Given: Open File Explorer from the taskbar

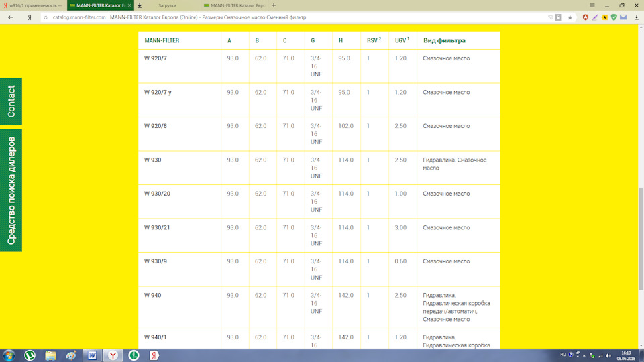Looking at the screenshot, I should coord(50,355).
